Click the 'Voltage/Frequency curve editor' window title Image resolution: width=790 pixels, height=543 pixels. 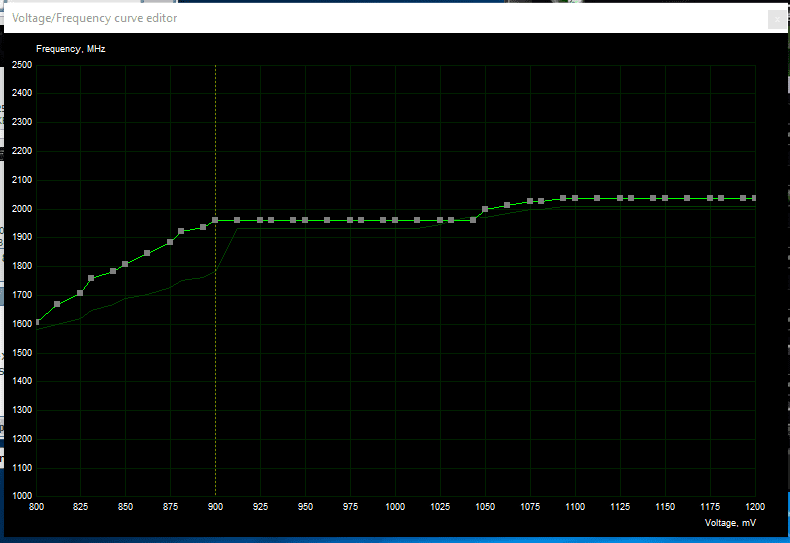(x=94, y=18)
